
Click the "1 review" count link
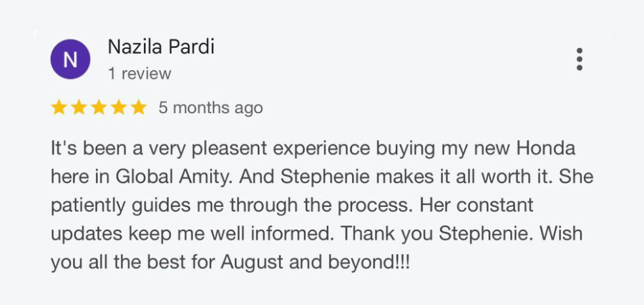[x=139, y=74]
